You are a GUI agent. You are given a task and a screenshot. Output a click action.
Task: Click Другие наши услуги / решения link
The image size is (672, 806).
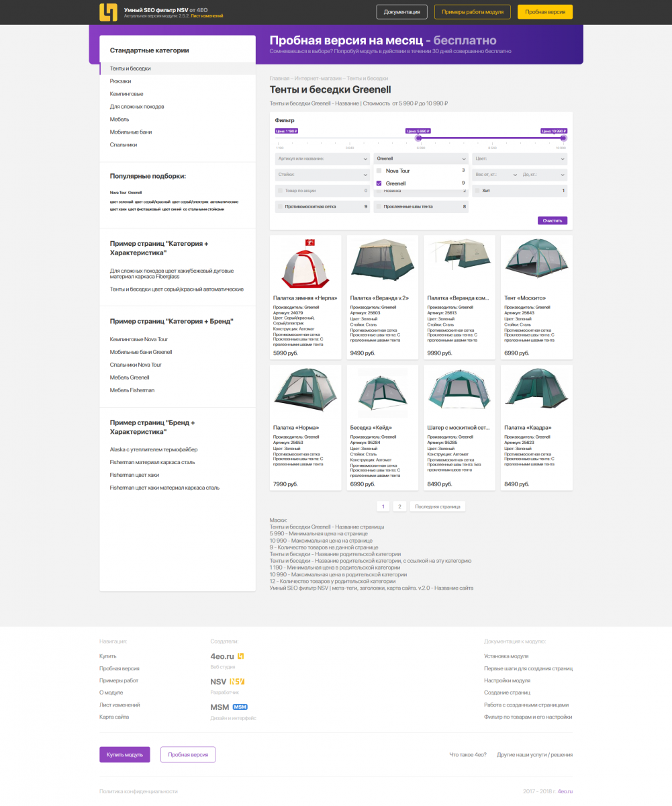(534, 755)
